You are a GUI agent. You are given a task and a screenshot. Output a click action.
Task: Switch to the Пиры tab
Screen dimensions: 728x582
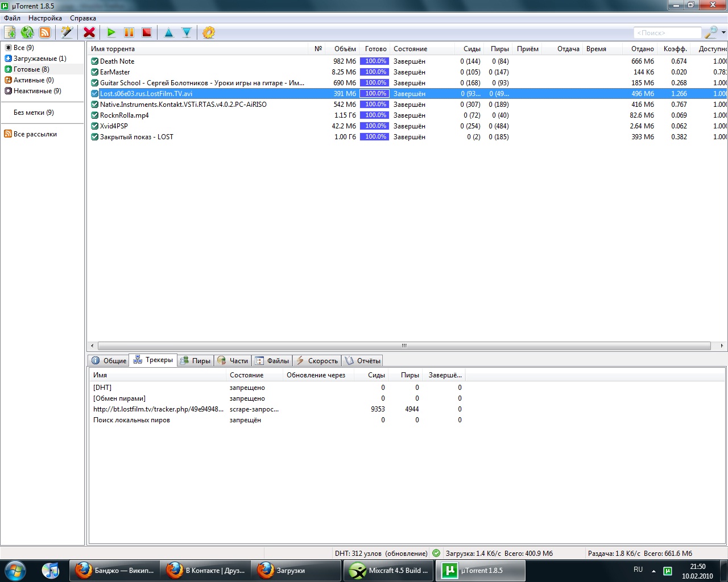196,361
